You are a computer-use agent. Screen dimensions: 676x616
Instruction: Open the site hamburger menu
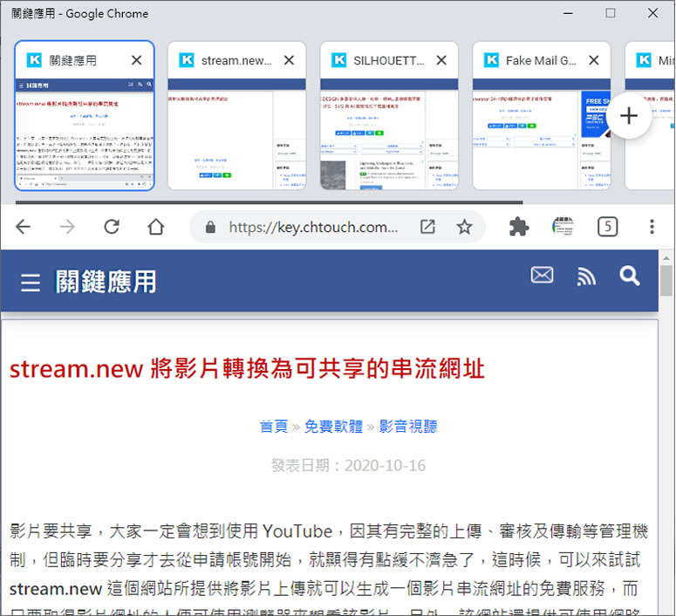click(31, 283)
